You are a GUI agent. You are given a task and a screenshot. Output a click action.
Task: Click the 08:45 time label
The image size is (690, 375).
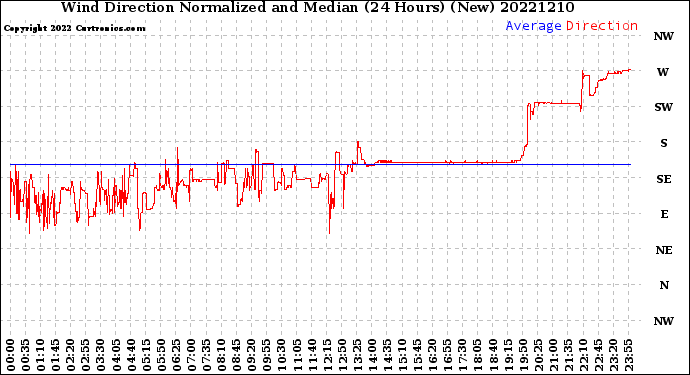[236, 356]
